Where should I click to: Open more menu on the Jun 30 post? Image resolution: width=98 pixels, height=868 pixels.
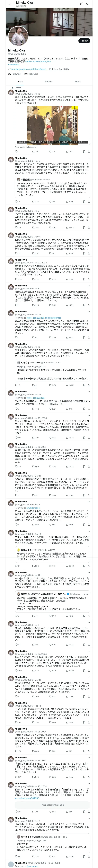(89, 286)
